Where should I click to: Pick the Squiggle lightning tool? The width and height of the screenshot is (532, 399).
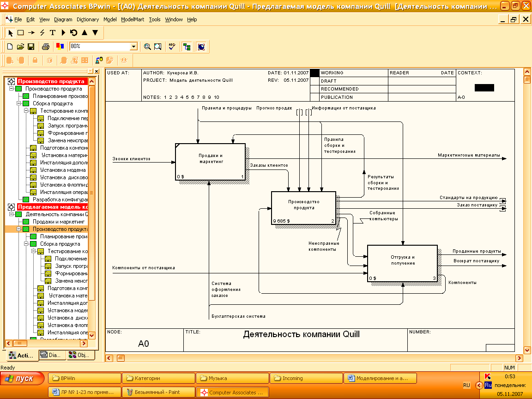pos(42,33)
